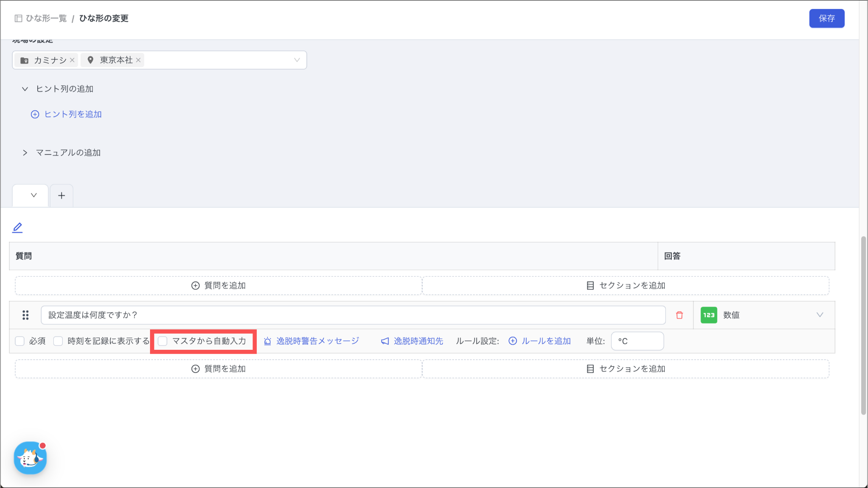
Task: Remove the カミナシ tag with its x
Action: pyautogui.click(x=72, y=60)
